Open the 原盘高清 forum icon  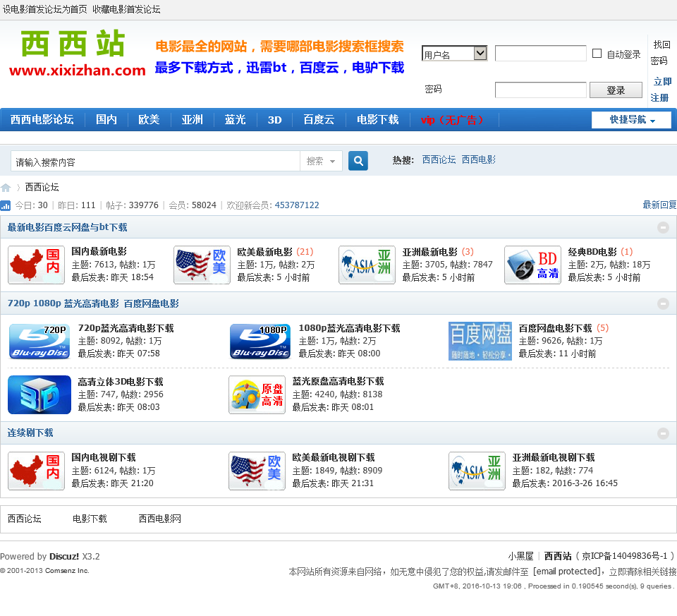[x=257, y=395]
